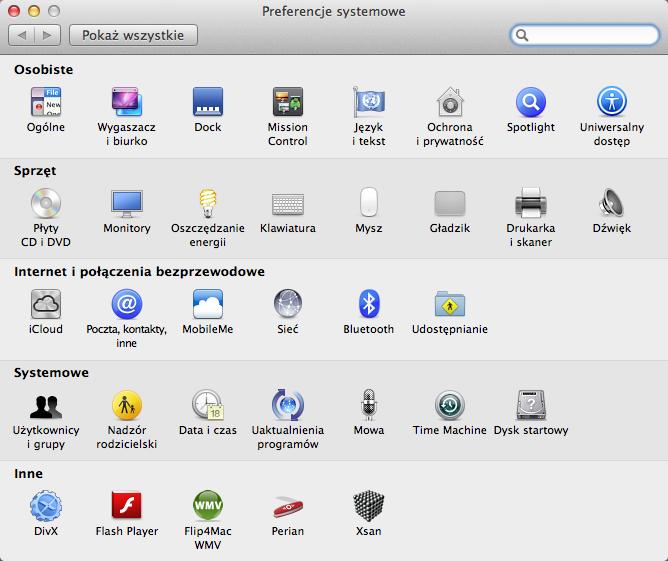The image size is (668, 561).
Task: Minimize window with the yellow button
Action: tap(34, 11)
